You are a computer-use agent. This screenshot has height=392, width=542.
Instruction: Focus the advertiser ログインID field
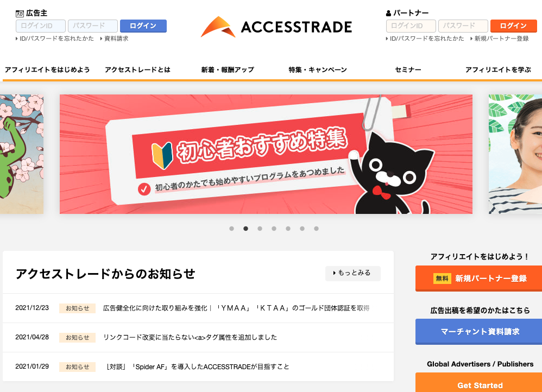[x=40, y=26]
